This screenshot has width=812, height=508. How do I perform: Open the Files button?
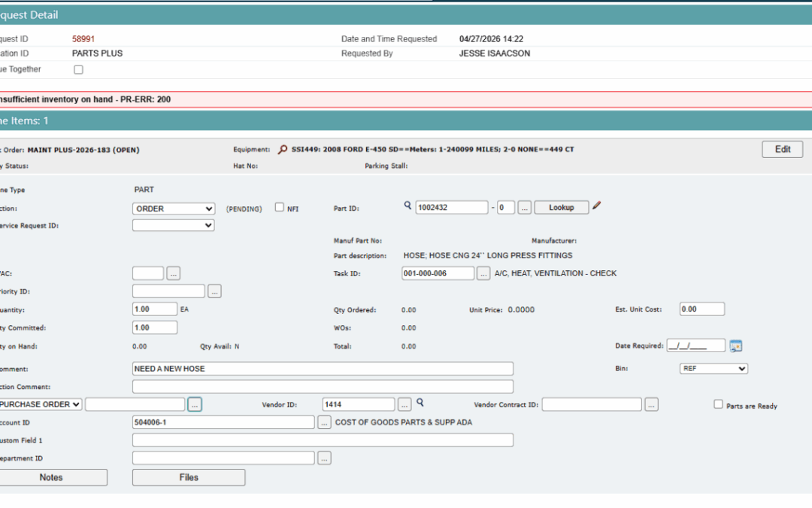coord(189,477)
